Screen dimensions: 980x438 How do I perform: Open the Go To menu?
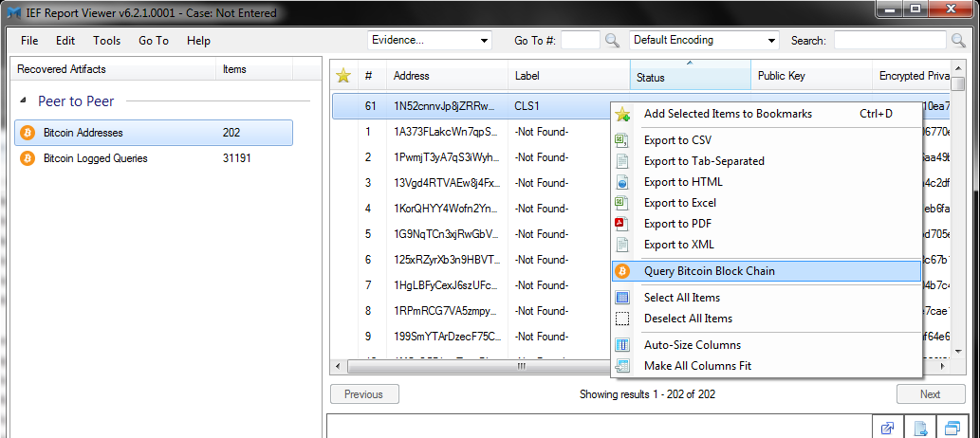(154, 41)
